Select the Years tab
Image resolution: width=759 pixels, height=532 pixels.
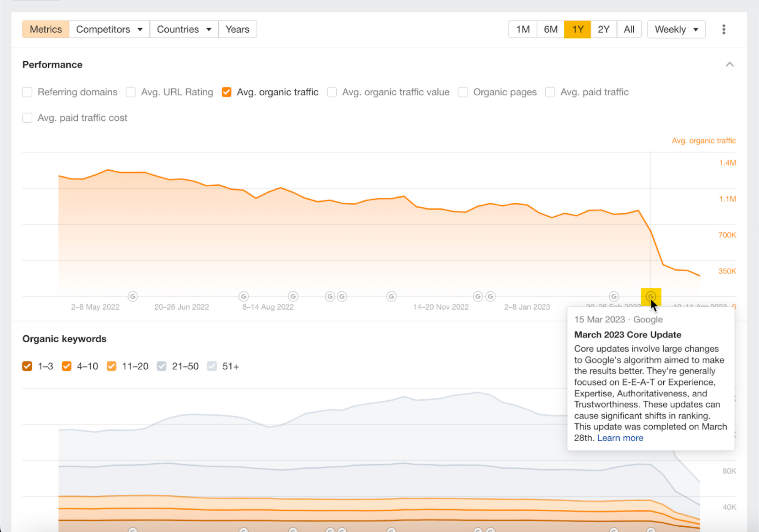coord(237,29)
